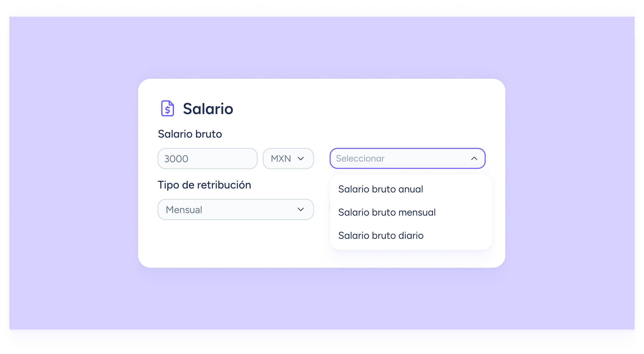Collapse the Seleccionar dropdown using its up chevron
This screenshot has width=644, height=354.
474,158
